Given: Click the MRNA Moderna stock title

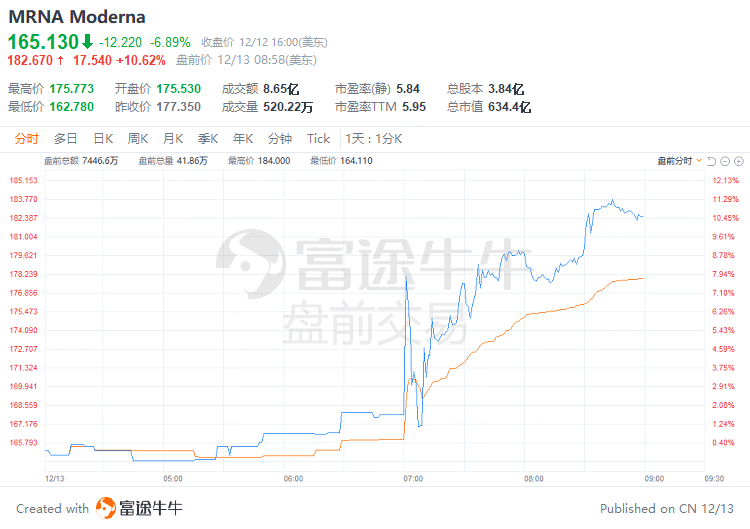Looking at the screenshot, I should [77, 17].
